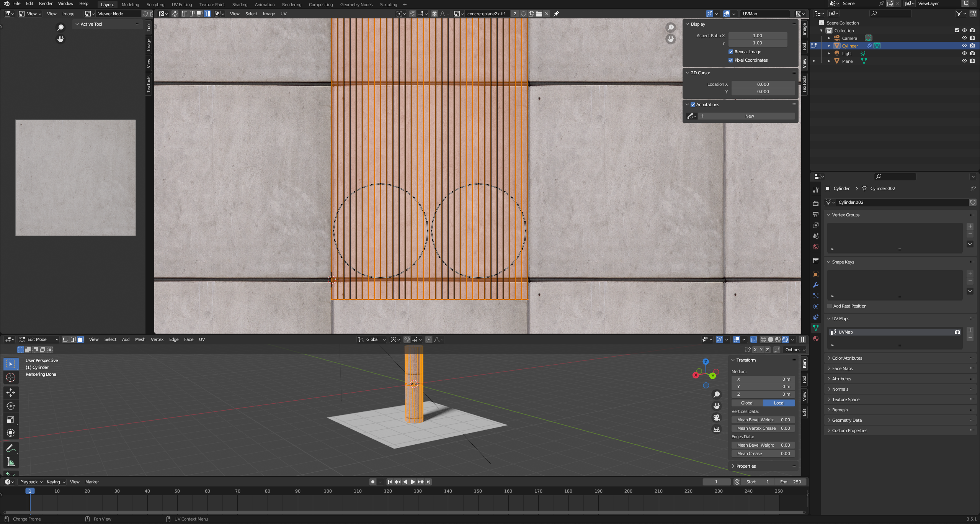This screenshot has height=524, width=980.
Task: Open the Render menu
Action: 46,3
